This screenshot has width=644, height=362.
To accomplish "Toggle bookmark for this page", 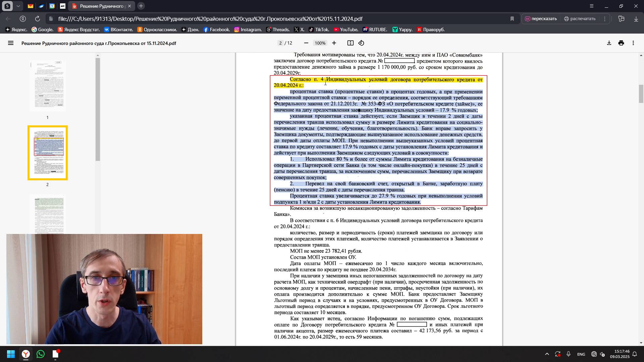I will [512, 19].
